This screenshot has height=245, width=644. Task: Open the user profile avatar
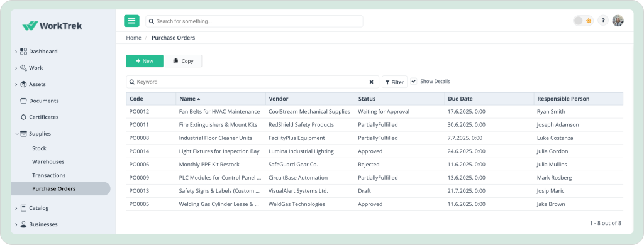[618, 21]
